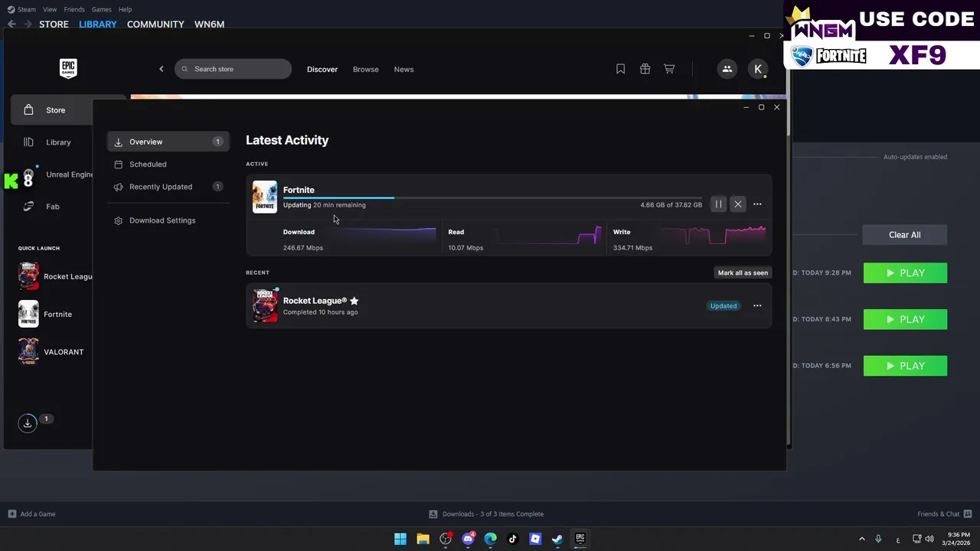Open the shopping cart
980x551 pixels.
pos(669,69)
